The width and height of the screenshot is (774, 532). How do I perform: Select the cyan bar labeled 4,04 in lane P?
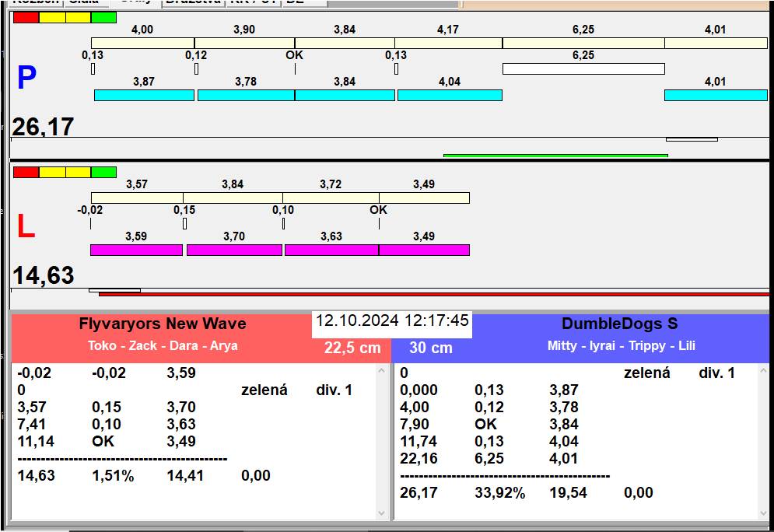[x=450, y=95]
